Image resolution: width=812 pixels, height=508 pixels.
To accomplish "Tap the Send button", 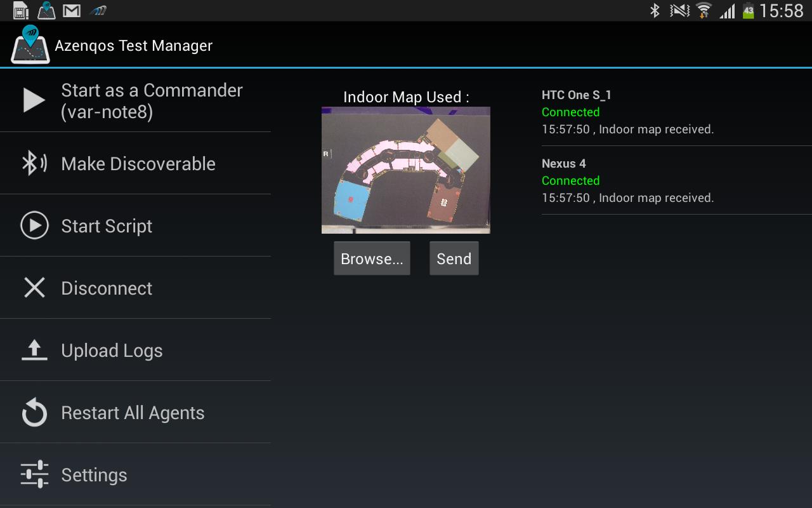I will click(x=454, y=258).
